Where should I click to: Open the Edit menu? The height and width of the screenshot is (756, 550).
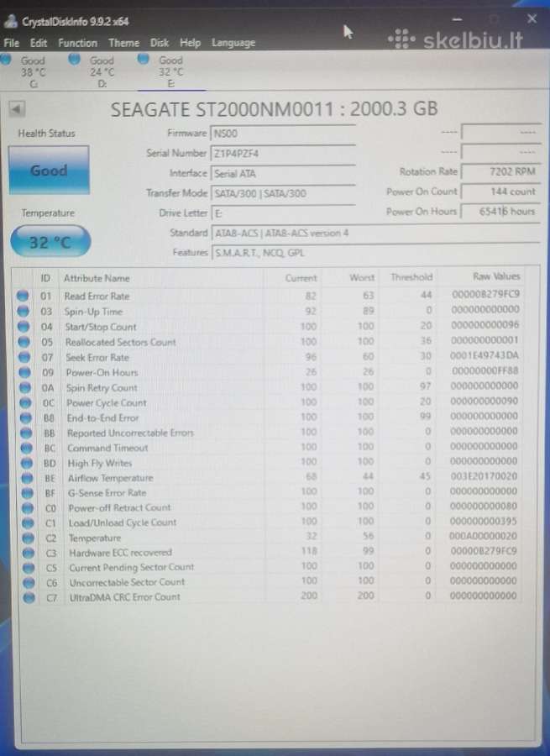[39, 43]
